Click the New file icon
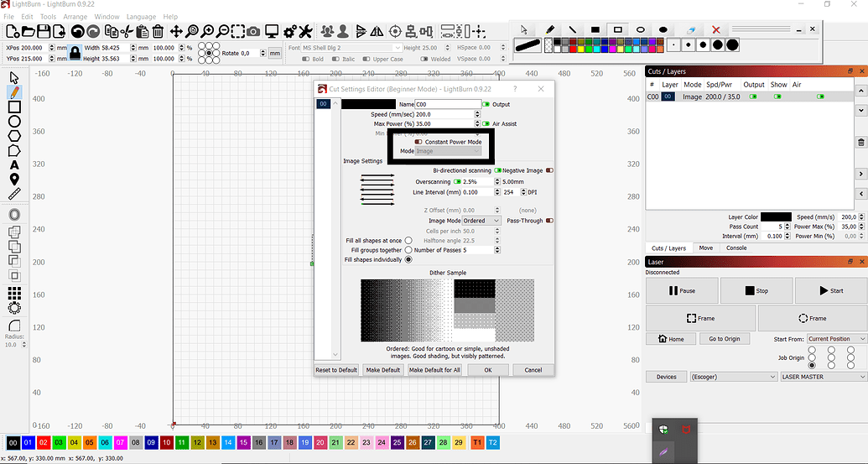Viewport: 868px width, 464px height. pyautogui.click(x=13, y=32)
